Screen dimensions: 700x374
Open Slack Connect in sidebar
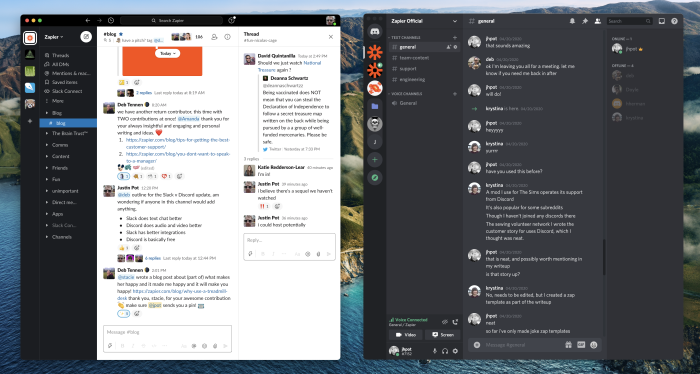pyautogui.click(x=68, y=91)
